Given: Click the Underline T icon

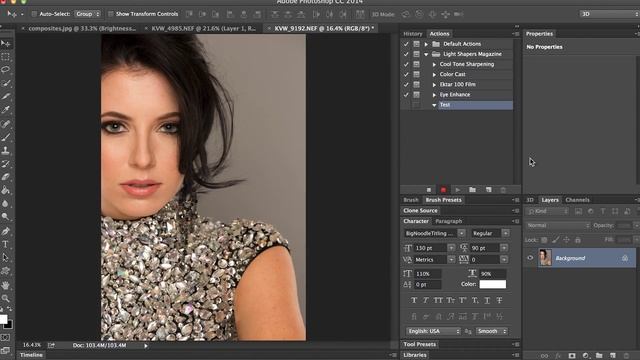Looking at the screenshot, I should click(487, 300).
